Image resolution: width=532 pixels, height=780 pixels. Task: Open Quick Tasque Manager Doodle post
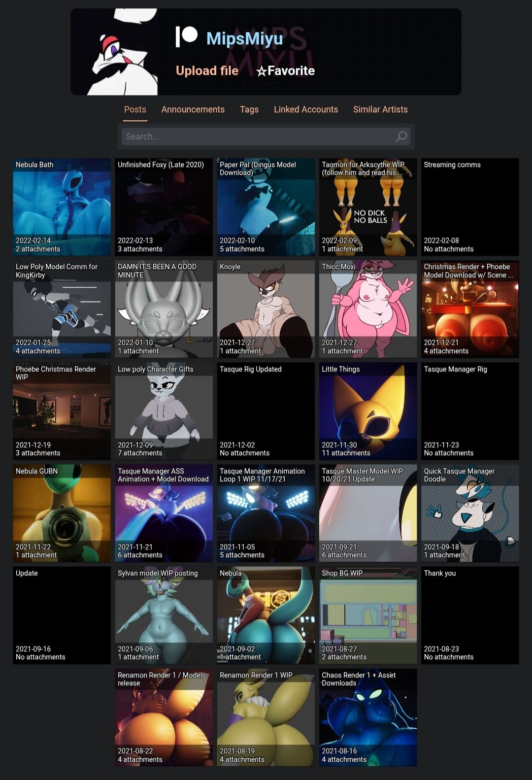(470, 513)
